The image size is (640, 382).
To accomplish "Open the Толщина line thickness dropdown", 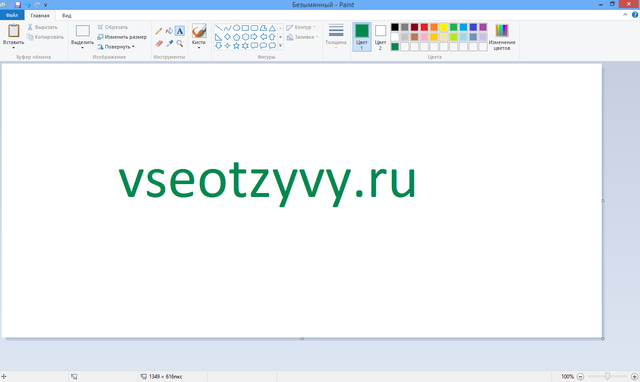I will 336,37.
